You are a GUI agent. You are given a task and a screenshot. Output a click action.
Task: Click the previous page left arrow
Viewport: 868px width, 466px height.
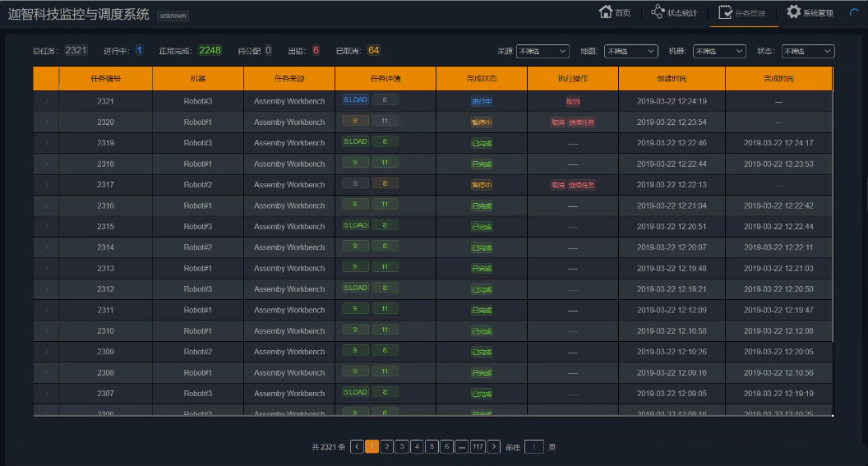coord(357,446)
